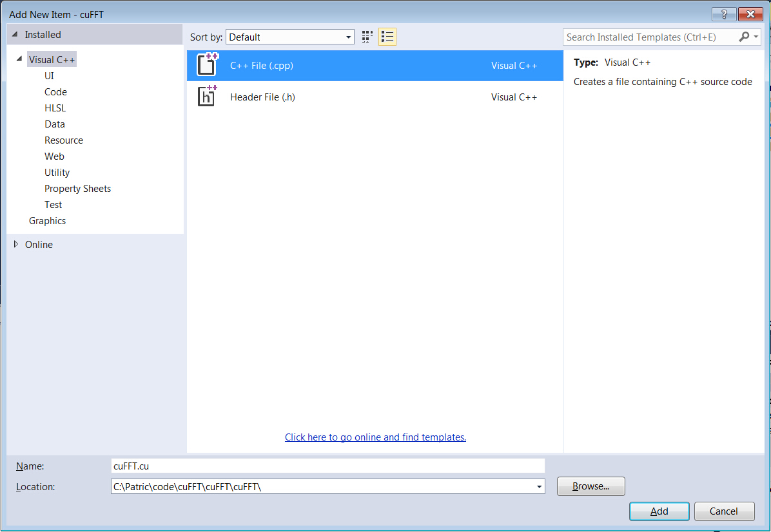Screen dimensions: 771x532
Task: Collapse the Installed section
Action: coord(14,35)
